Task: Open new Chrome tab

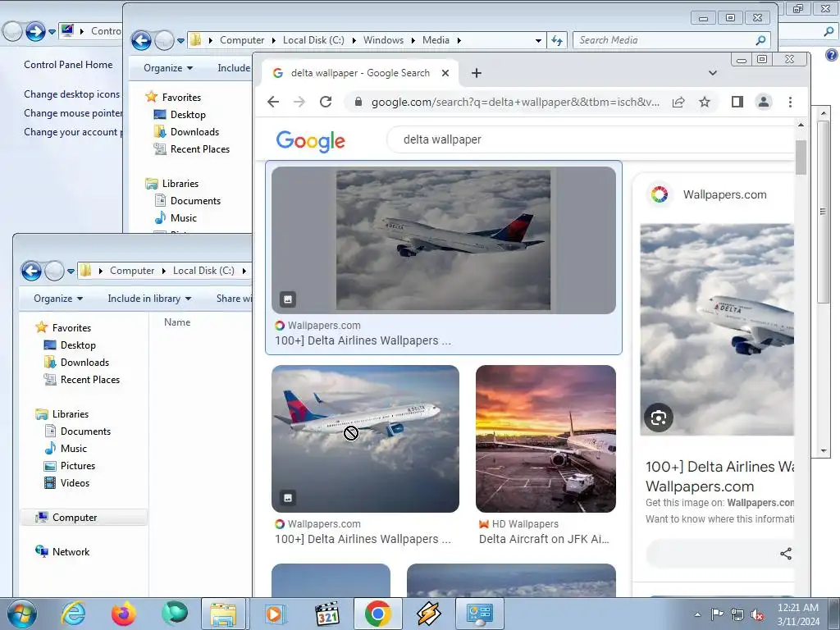Action: 477,73
